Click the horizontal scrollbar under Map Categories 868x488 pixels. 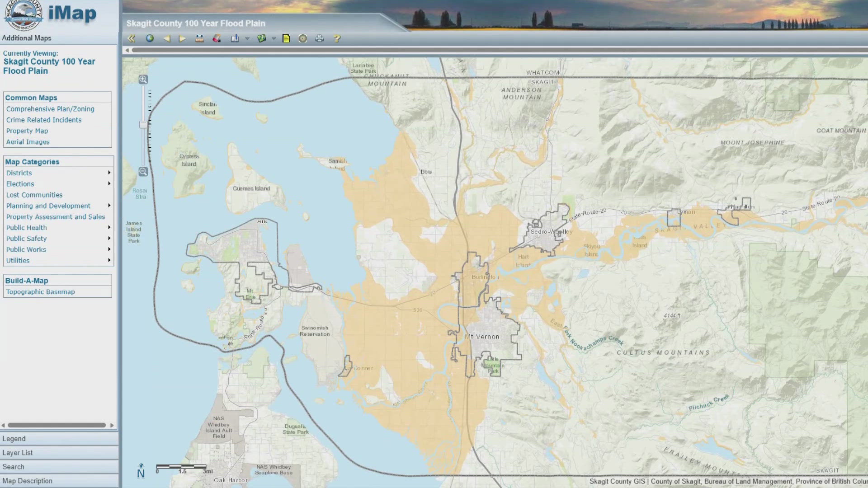pos(58,425)
